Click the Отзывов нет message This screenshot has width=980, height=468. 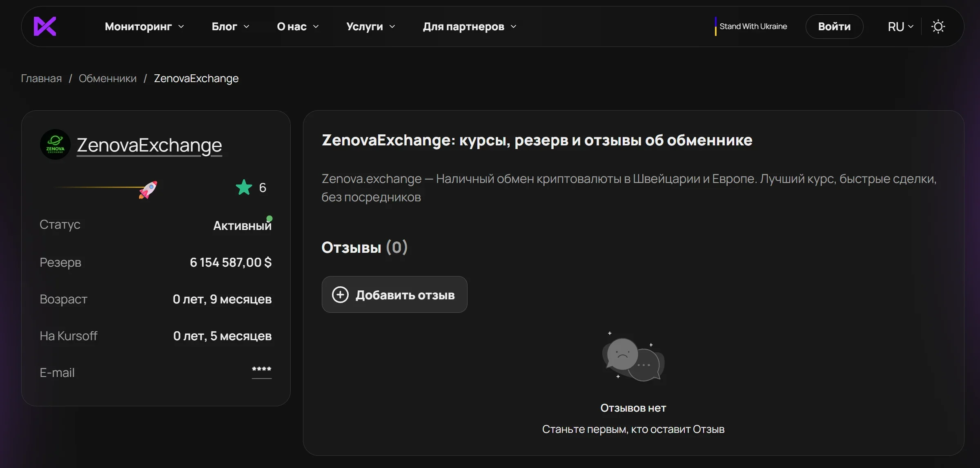pyautogui.click(x=633, y=408)
